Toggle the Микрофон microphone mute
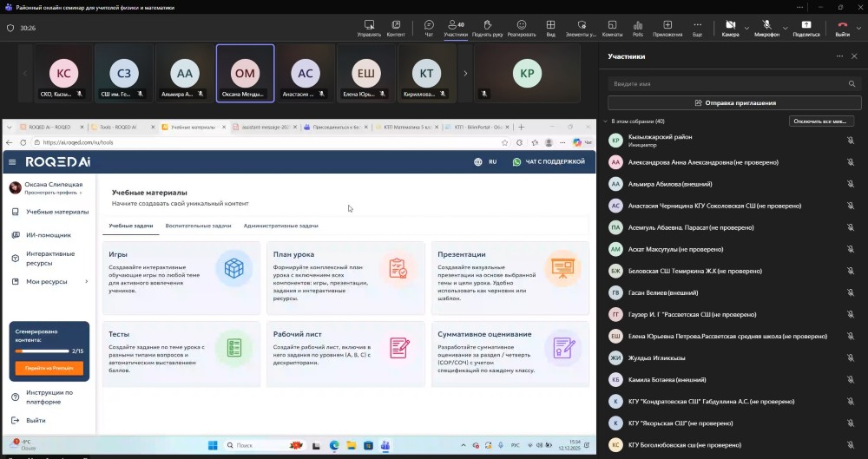Viewport: 868px width, 459px height. 766,25
